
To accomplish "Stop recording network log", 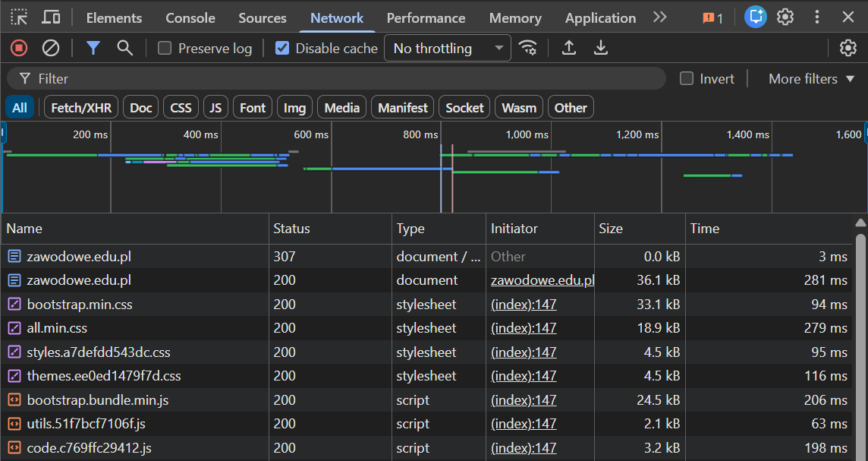I will (x=19, y=48).
